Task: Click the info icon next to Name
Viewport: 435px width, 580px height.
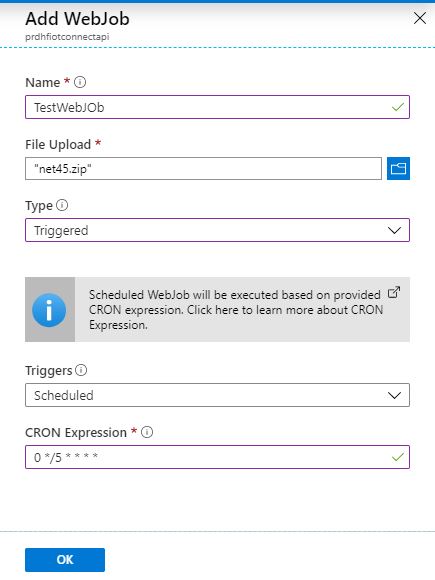Action: (x=80, y=82)
